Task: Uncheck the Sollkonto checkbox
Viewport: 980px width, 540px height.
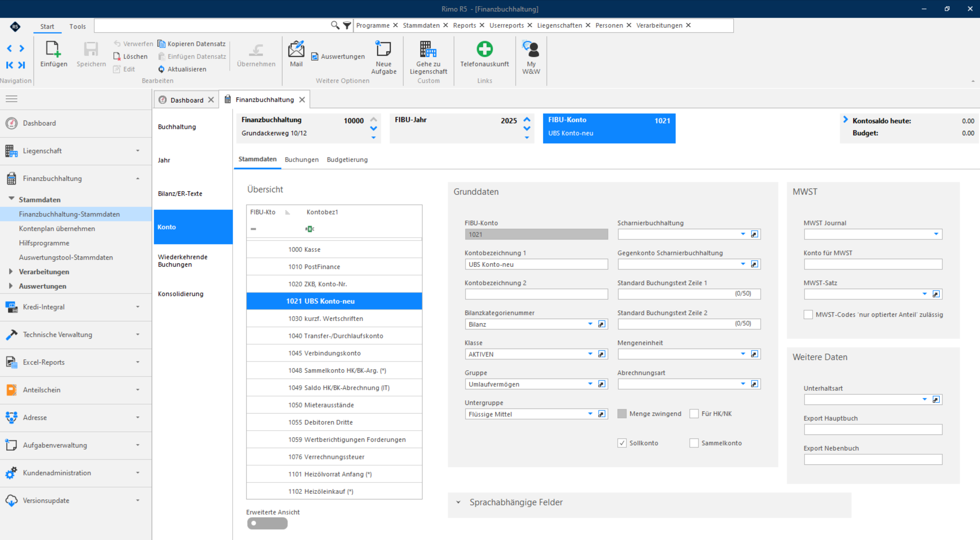Action: [622, 443]
